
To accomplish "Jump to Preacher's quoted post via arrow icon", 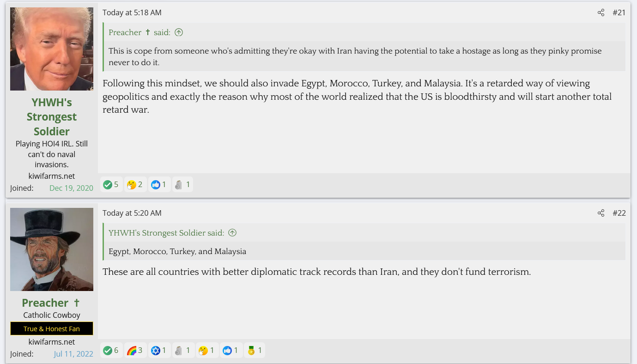I will point(179,32).
